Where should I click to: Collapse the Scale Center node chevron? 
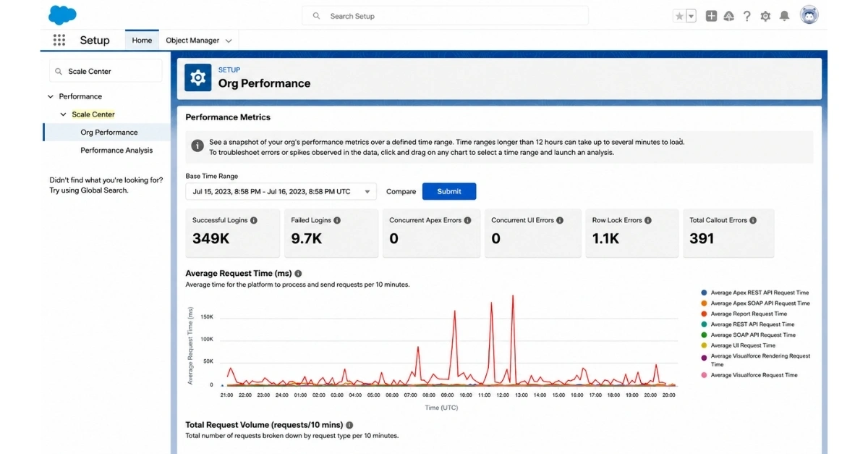click(x=64, y=114)
